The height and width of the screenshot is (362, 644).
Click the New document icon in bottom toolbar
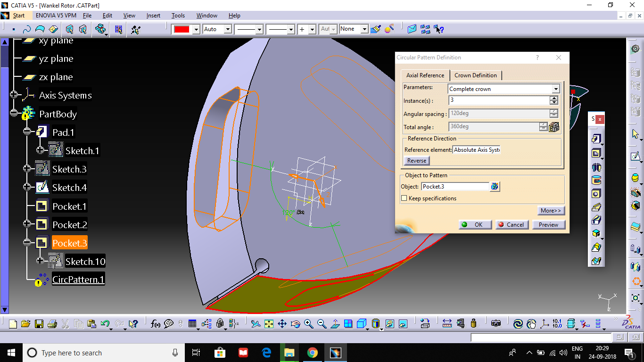13,324
